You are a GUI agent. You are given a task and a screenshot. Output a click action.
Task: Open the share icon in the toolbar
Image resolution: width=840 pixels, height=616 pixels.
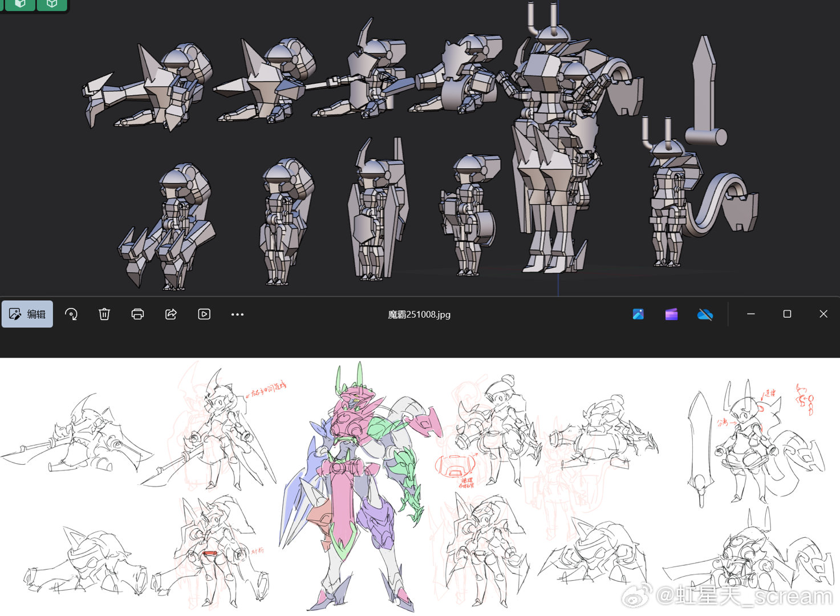click(171, 314)
